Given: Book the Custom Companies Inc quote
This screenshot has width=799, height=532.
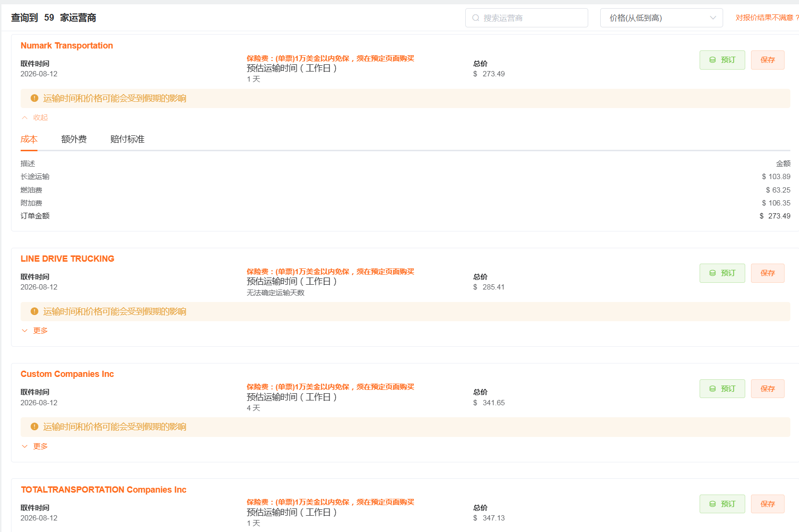Looking at the screenshot, I should click(x=722, y=388).
